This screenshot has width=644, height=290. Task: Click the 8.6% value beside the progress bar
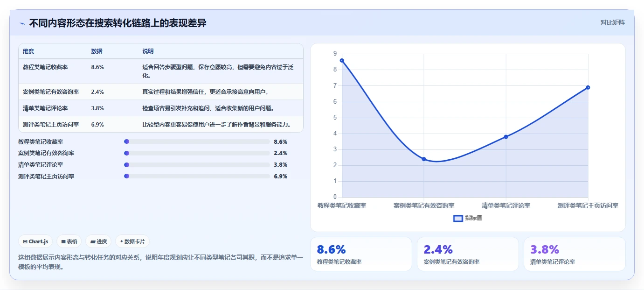click(x=281, y=141)
